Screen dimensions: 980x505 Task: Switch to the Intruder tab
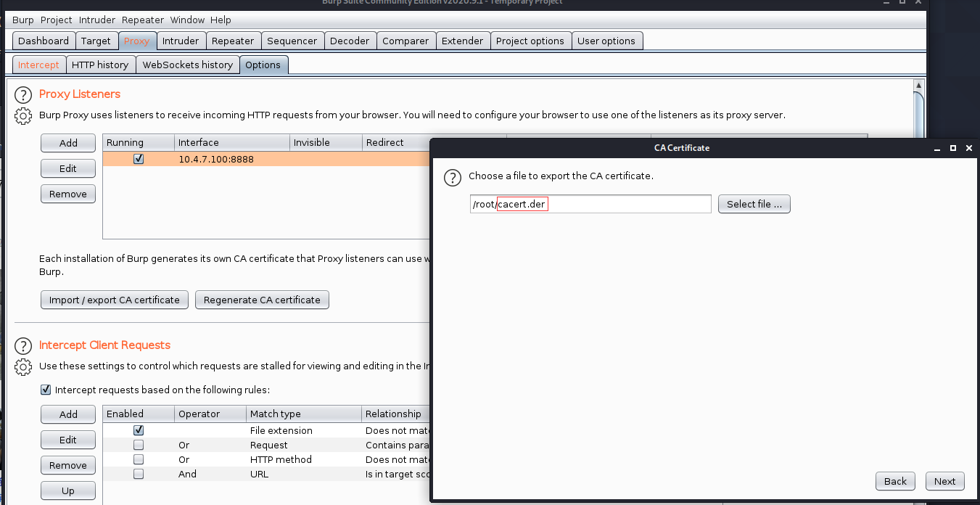[181, 41]
